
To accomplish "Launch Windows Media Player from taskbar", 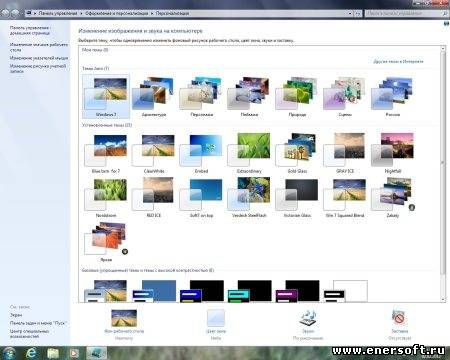I will pyautogui.click(x=74, y=353).
